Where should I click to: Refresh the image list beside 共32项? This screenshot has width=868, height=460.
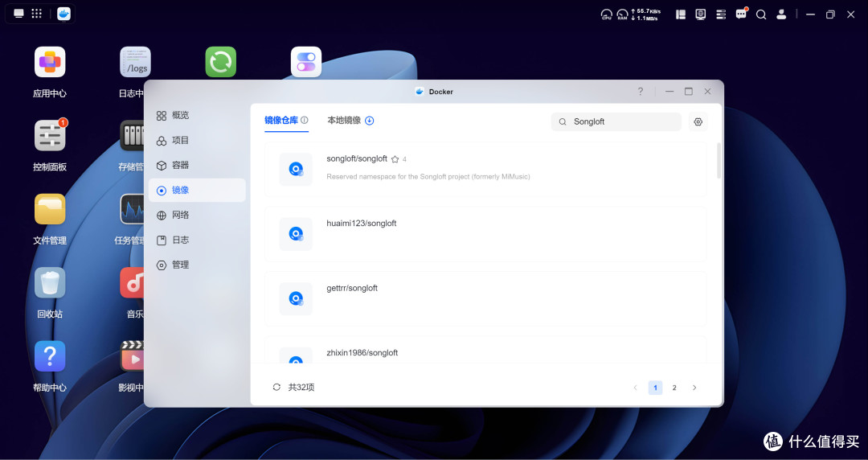tap(276, 387)
